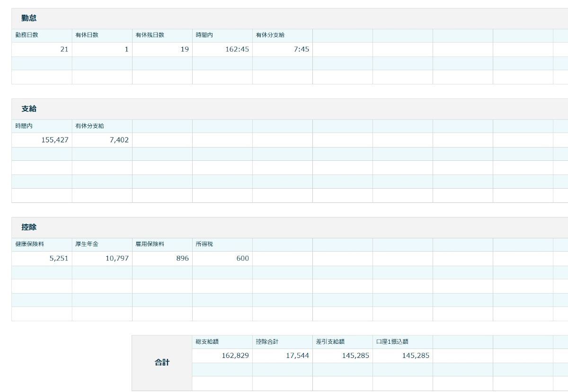Click the 厚生年金 value 10,797

pyautogui.click(x=102, y=259)
